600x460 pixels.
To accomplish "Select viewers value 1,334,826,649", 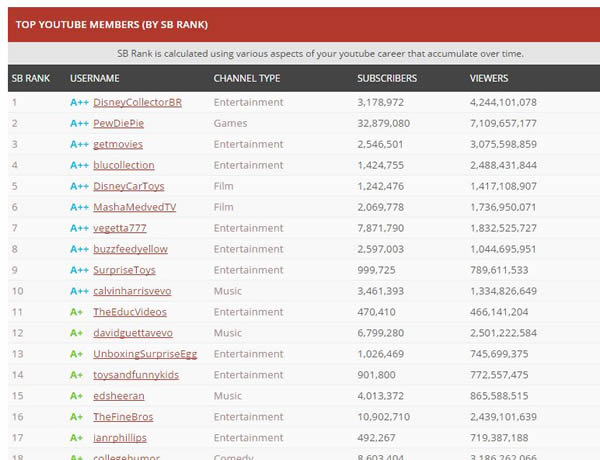I will [x=503, y=291].
